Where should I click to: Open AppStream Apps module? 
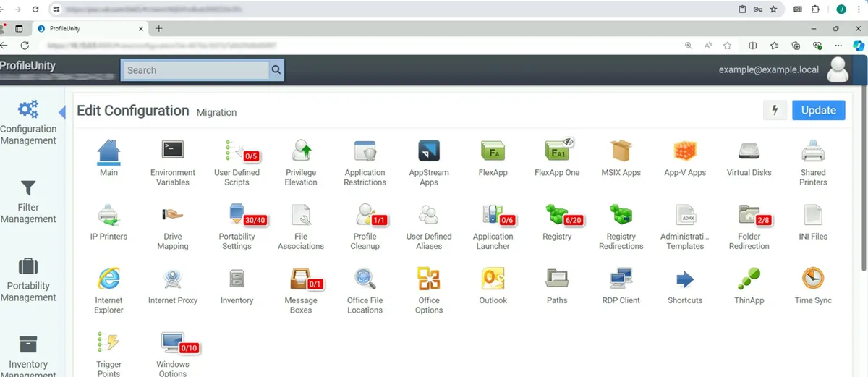(429, 163)
